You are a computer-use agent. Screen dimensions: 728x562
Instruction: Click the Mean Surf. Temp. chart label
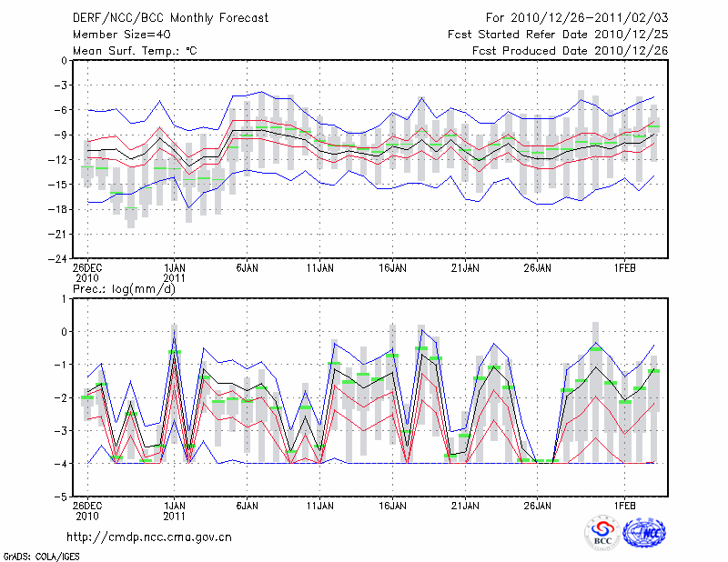[135, 50]
